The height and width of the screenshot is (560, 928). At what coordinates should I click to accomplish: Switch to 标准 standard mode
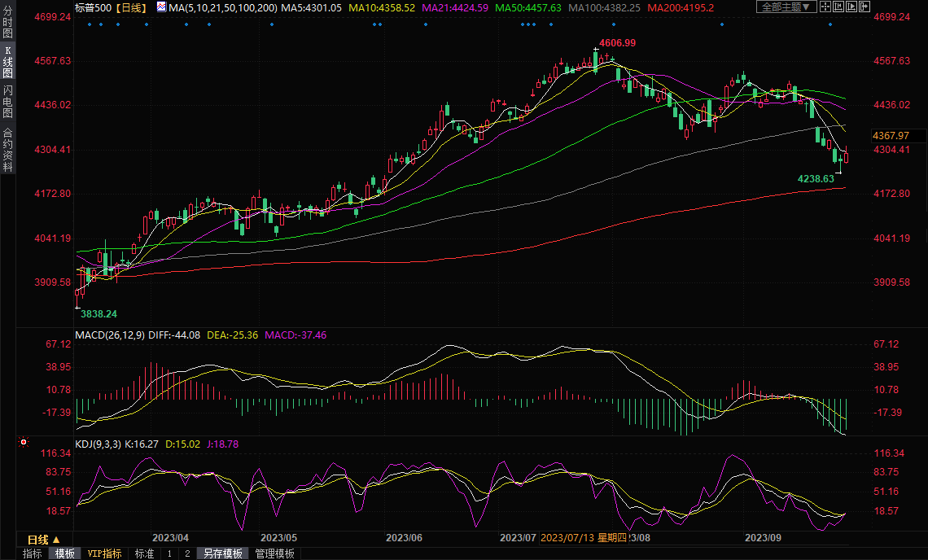tap(144, 553)
